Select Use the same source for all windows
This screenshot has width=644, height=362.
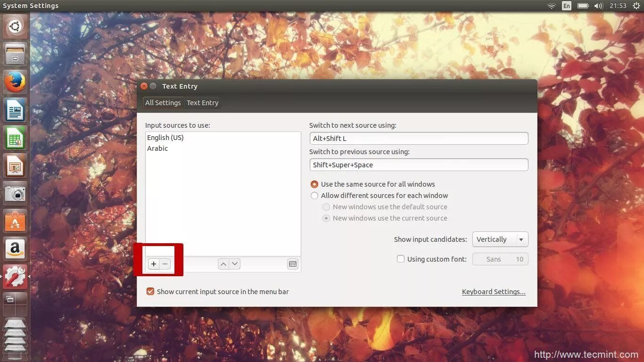coord(372,184)
